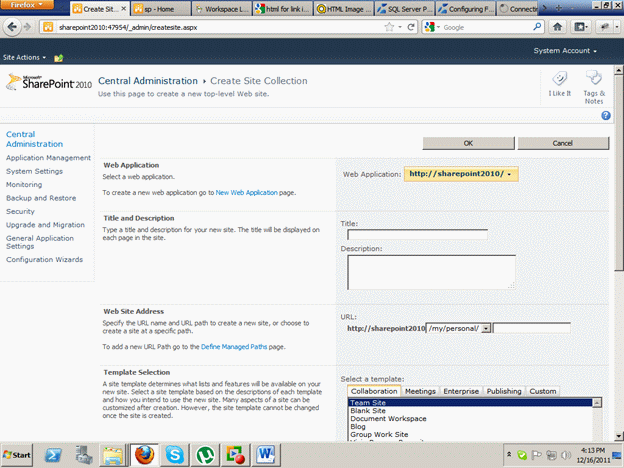Open the Web Application dropdown

pyautogui.click(x=461, y=174)
